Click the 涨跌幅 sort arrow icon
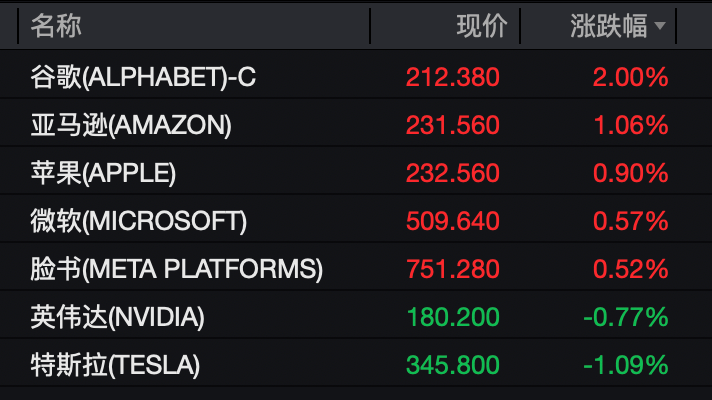712x400 pixels. tap(660, 26)
